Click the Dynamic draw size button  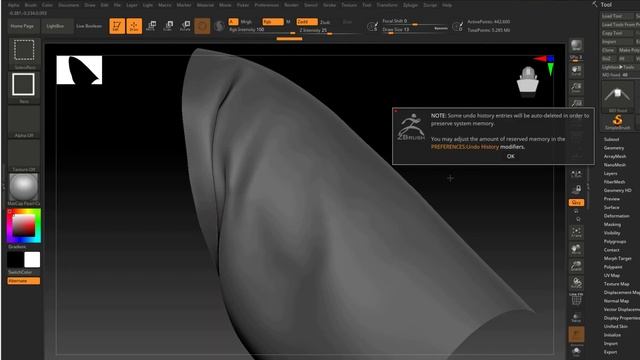(x=441, y=29)
